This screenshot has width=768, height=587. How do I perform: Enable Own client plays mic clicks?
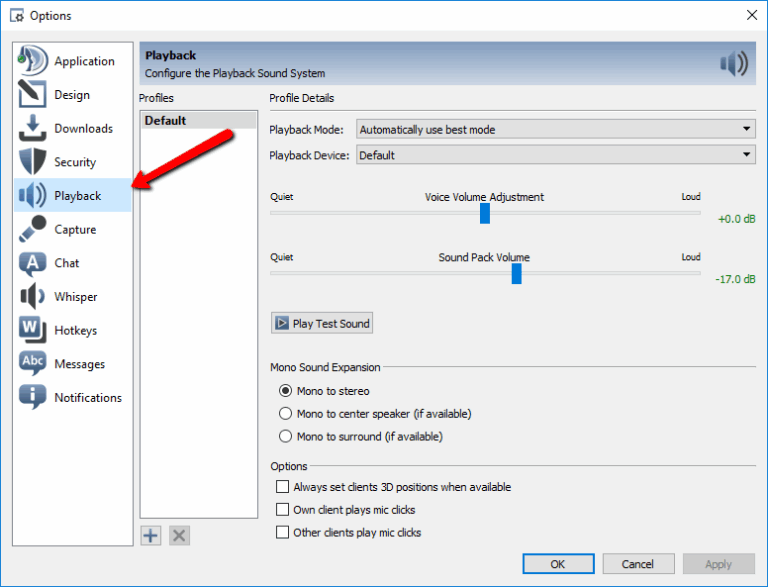pyautogui.click(x=345, y=510)
